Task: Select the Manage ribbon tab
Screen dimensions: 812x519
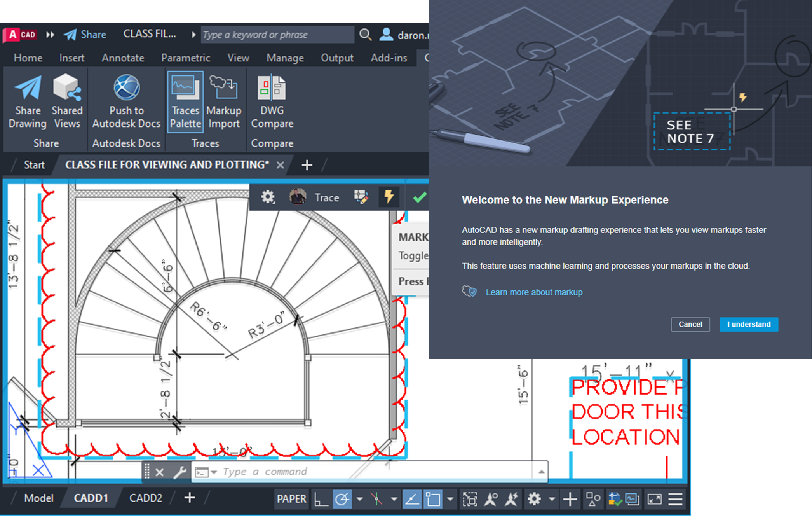Action: [285, 58]
